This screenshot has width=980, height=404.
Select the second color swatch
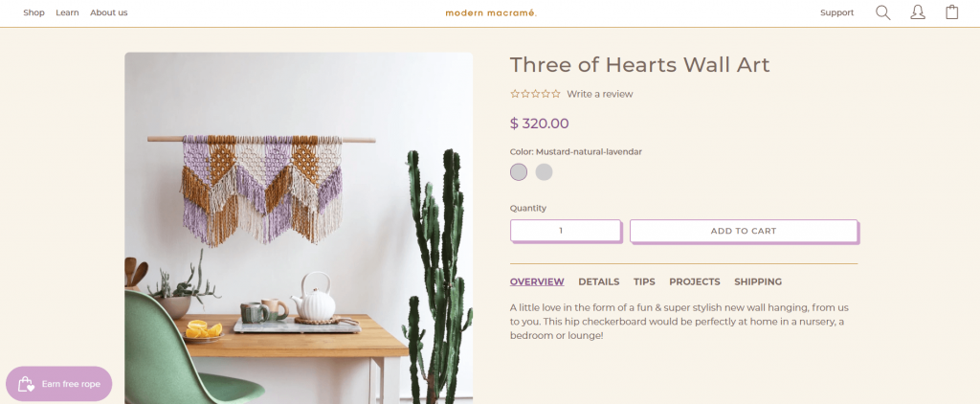(544, 172)
